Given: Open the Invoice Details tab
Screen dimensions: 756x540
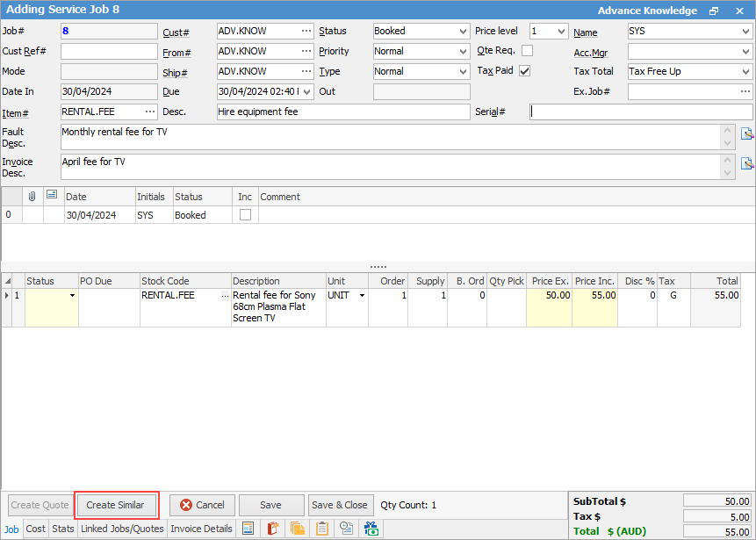Looking at the screenshot, I should click(x=201, y=529).
